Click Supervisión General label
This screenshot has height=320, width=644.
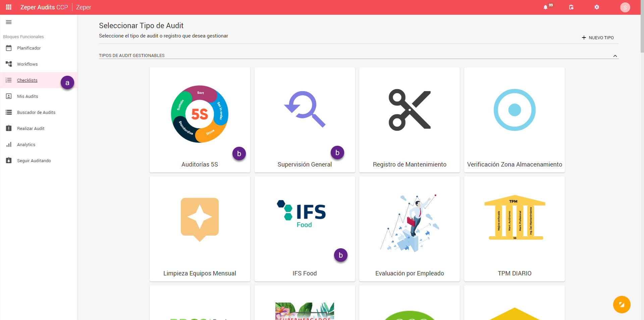pos(305,165)
